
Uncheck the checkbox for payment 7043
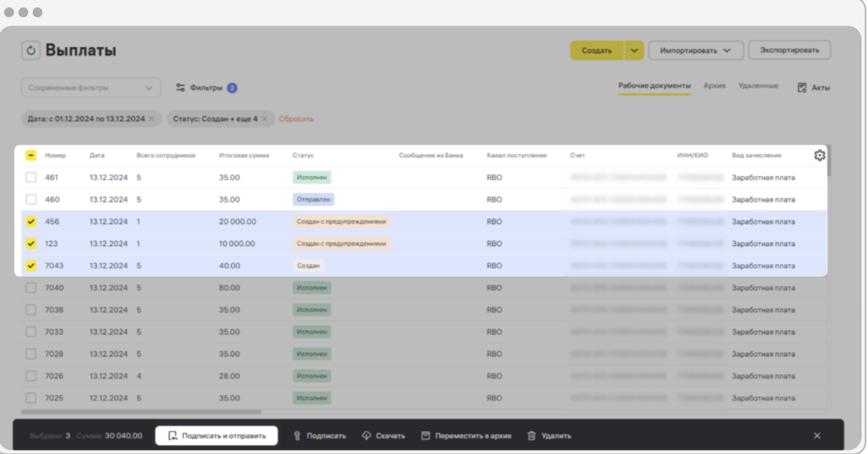tap(31, 266)
